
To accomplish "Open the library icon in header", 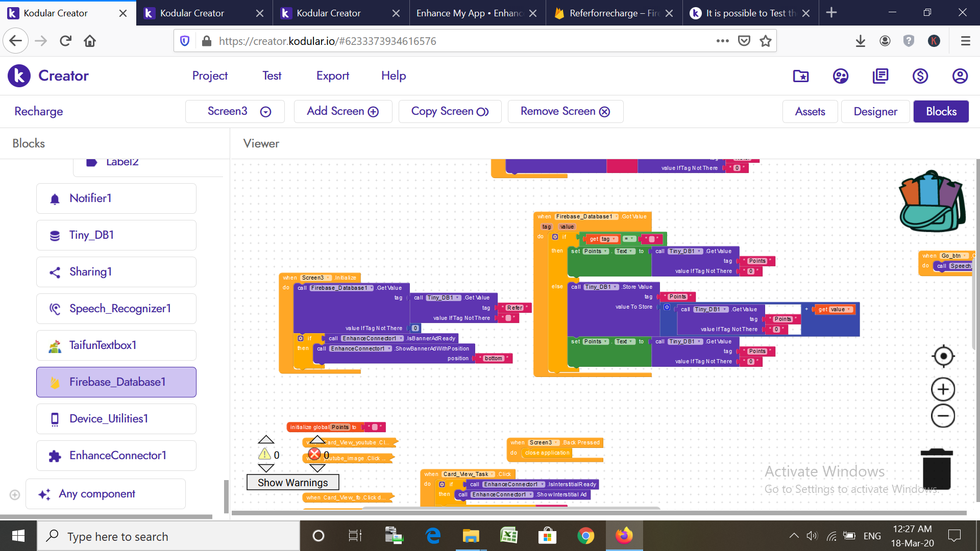I will click(880, 76).
